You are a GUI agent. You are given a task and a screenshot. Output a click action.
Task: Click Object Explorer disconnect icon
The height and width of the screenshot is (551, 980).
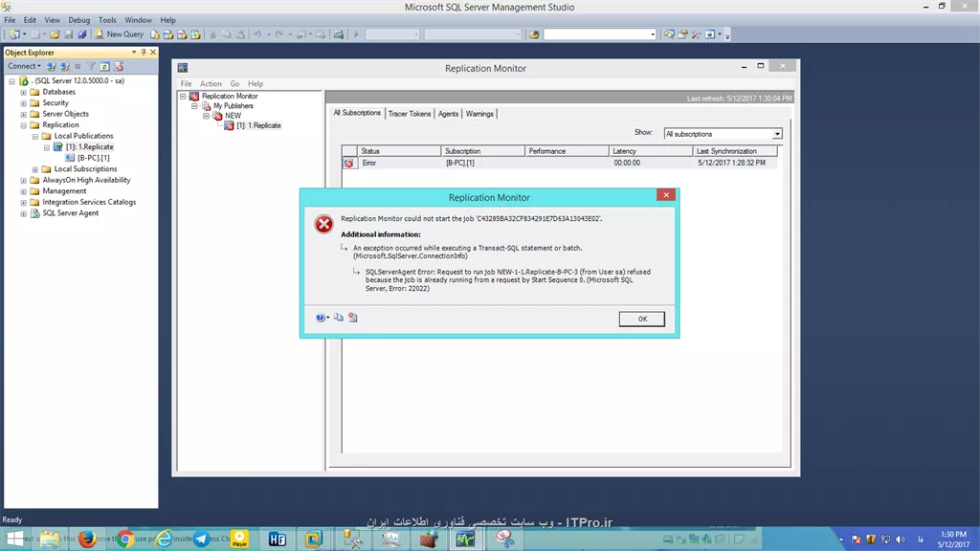pyautogui.click(x=64, y=66)
